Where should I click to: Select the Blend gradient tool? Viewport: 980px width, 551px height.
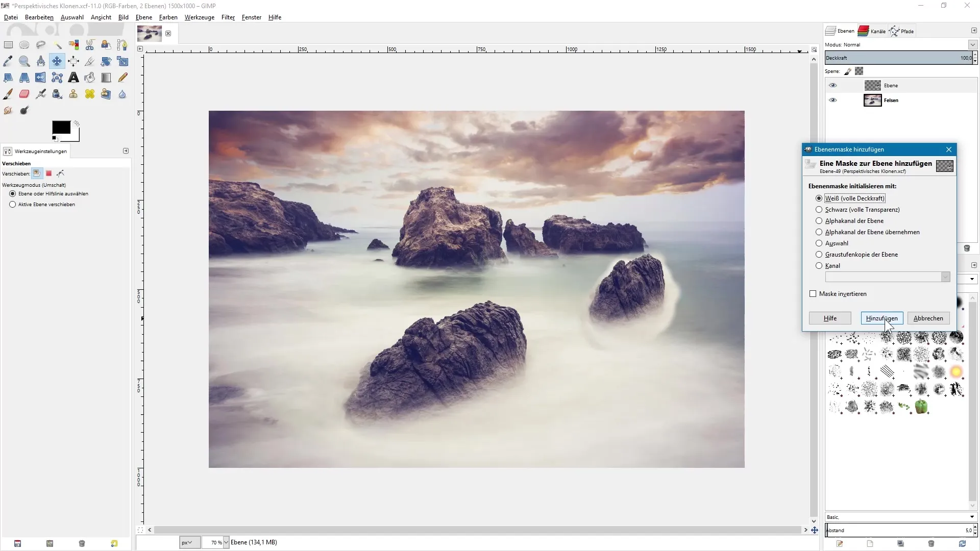click(x=106, y=78)
